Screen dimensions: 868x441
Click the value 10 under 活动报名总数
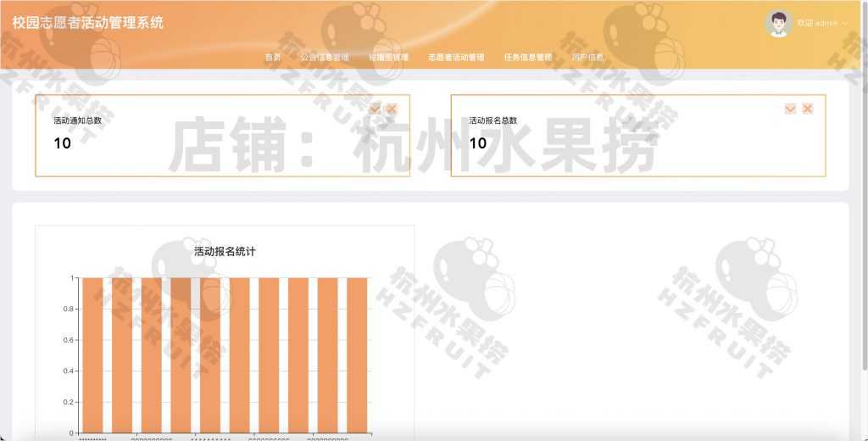pyautogui.click(x=478, y=143)
